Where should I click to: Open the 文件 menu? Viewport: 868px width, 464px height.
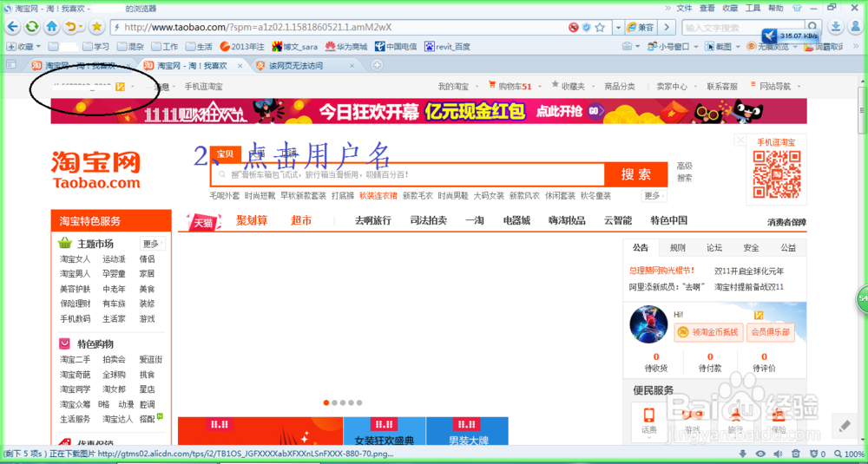click(685, 8)
